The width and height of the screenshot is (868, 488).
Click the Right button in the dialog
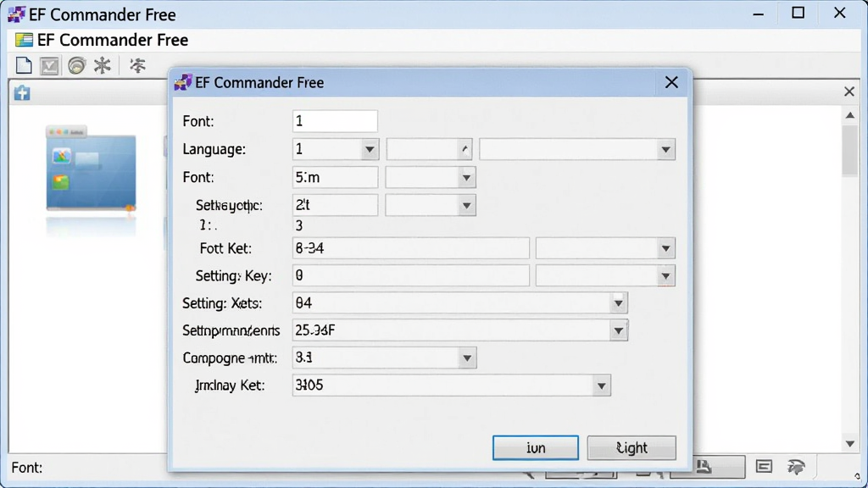631,447
